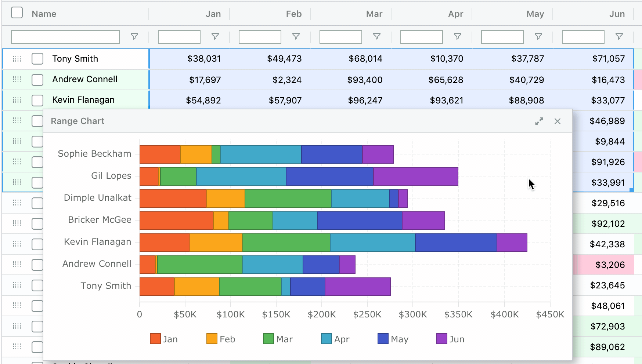Screen dimensions: 642x364
Task: Select the $40,729 cell
Action: coord(513,80)
